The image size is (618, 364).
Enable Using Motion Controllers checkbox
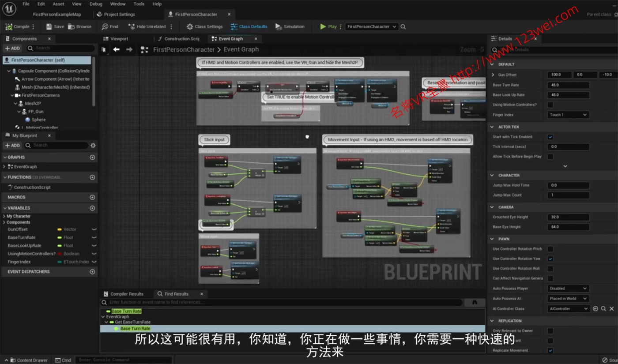pyautogui.click(x=550, y=105)
